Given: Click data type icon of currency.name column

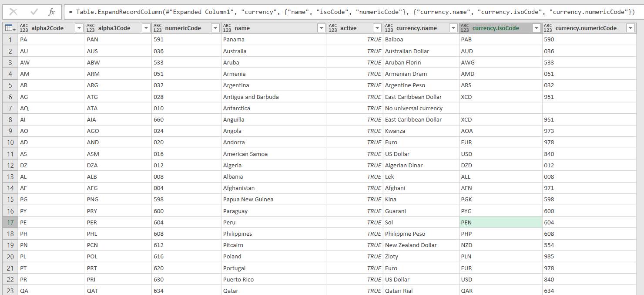Looking at the screenshot, I should (x=389, y=28).
